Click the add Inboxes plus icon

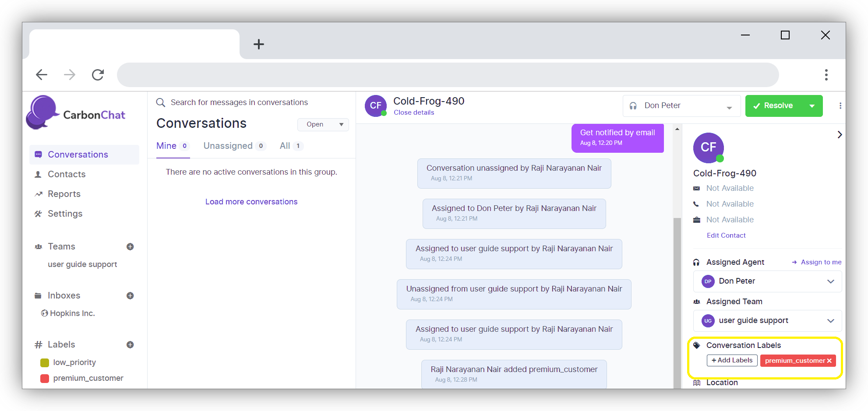(130, 296)
